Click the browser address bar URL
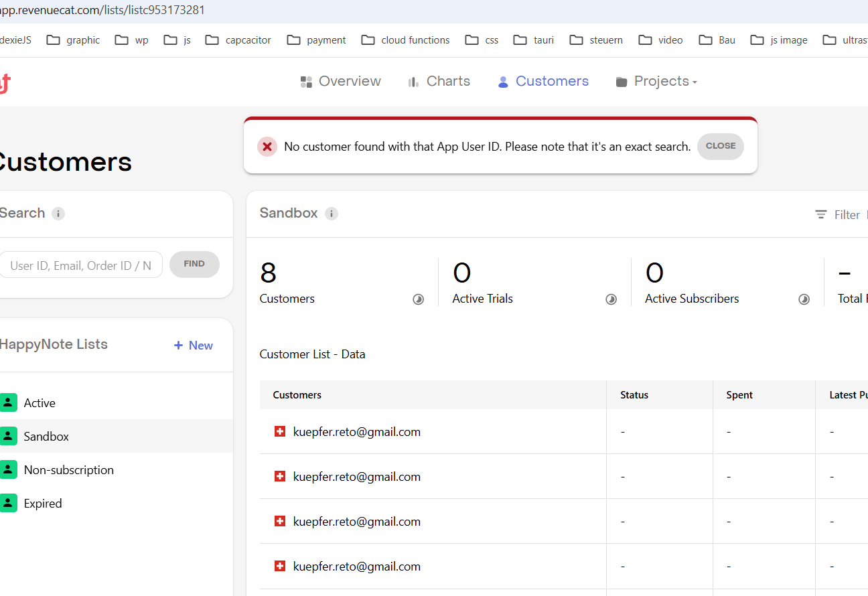868x596 pixels. 102,10
